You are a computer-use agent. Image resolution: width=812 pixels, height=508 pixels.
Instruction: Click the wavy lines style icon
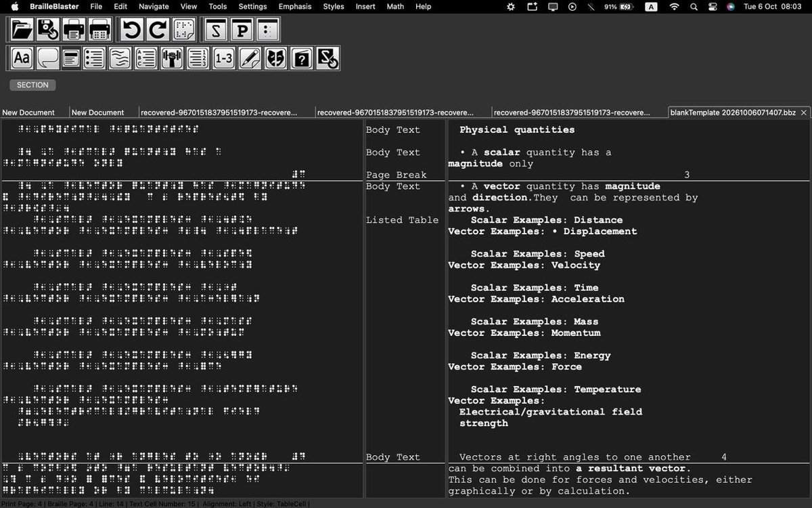point(120,58)
